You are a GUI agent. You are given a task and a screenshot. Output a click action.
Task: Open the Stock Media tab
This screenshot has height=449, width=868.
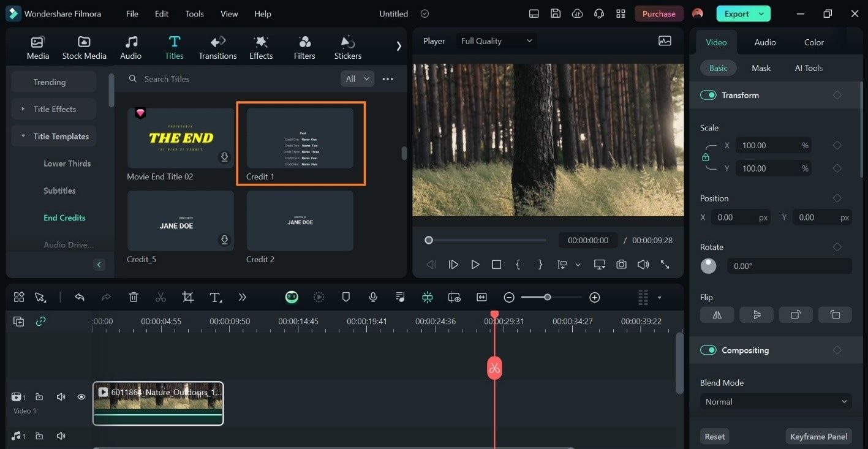click(x=84, y=48)
